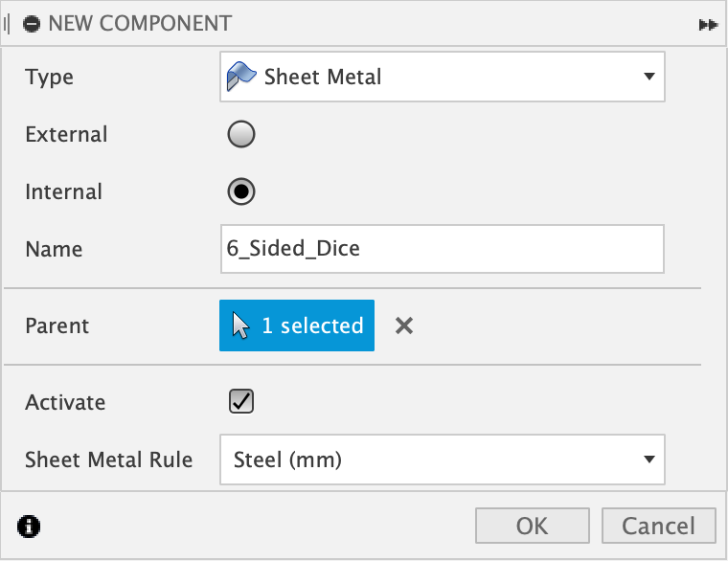Toggle the Activate checkbox

point(241,401)
